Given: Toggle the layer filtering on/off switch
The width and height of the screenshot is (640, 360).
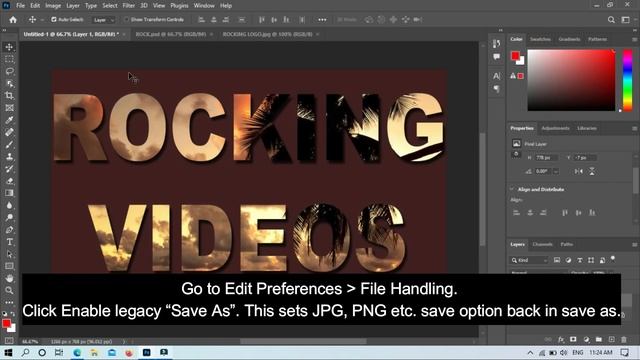Looking at the screenshot, I should click(x=613, y=258).
